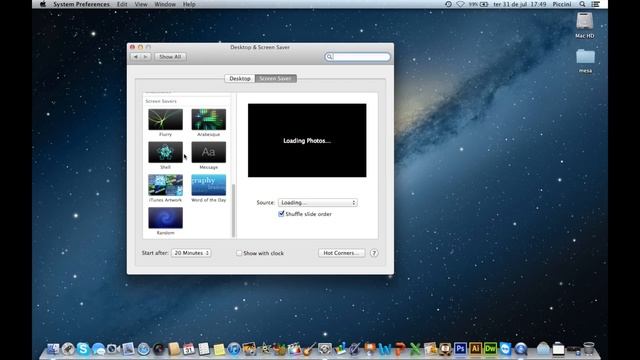Open Launchpad rocket icon in Dock
The width and height of the screenshot is (640, 360).
point(68,349)
